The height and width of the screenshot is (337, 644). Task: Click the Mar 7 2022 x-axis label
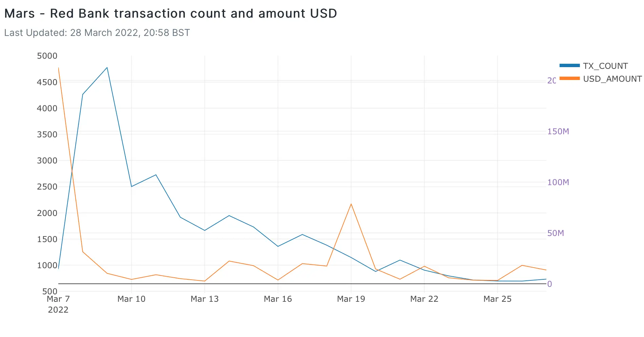(58, 304)
